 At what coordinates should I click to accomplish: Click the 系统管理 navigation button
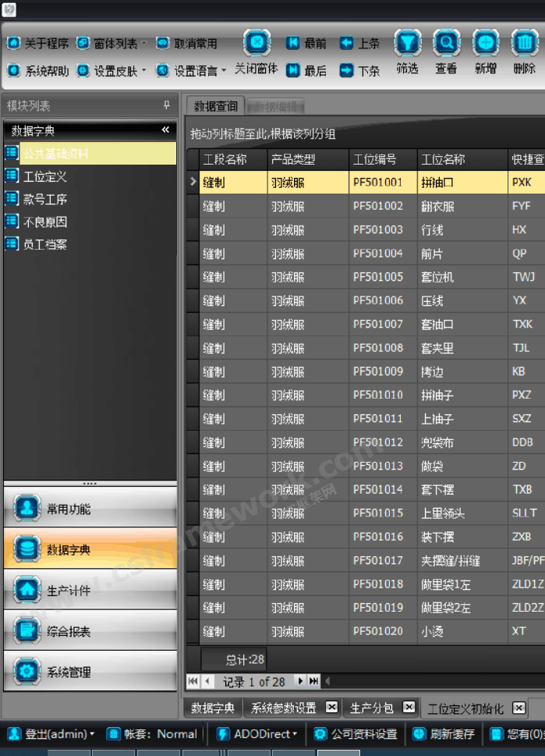(x=90, y=672)
